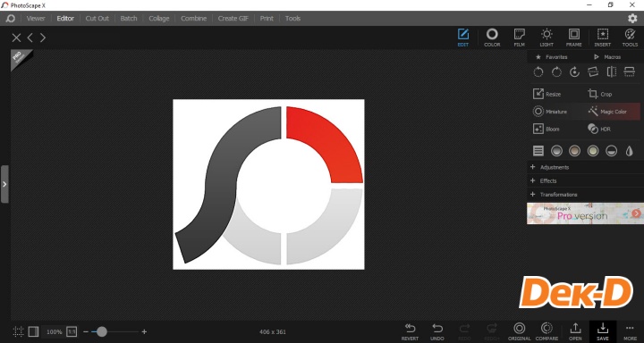Open the Crop tool

[x=599, y=94]
